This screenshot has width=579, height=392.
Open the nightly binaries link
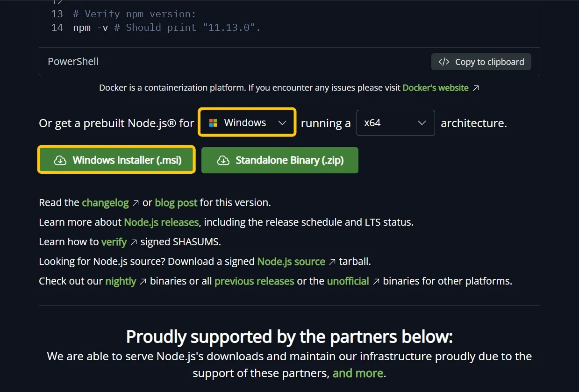click(x=121, y=281)
